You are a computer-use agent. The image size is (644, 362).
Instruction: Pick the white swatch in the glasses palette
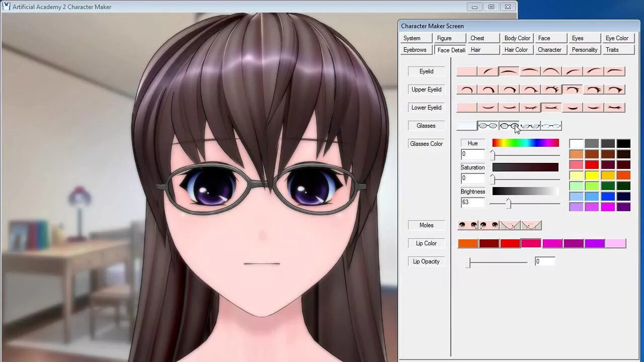[x=576, y=144]
